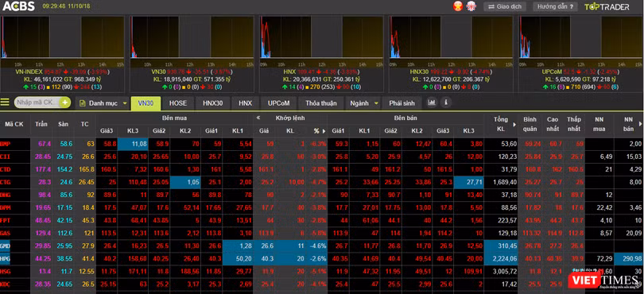The image size is (644, 294).
Task: Click the NN mua column header
Action: click(x=599, y=124)
